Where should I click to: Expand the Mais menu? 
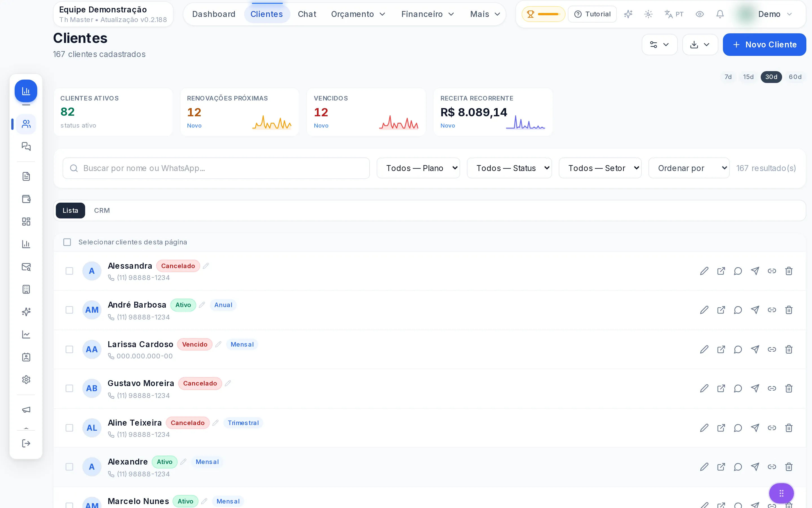click(485, 14)
